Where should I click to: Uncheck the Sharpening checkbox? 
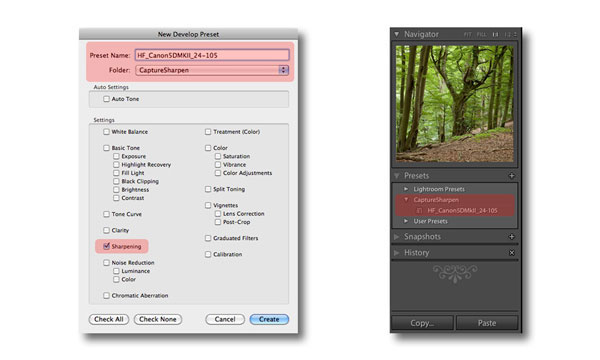click(x=106, y=246)
